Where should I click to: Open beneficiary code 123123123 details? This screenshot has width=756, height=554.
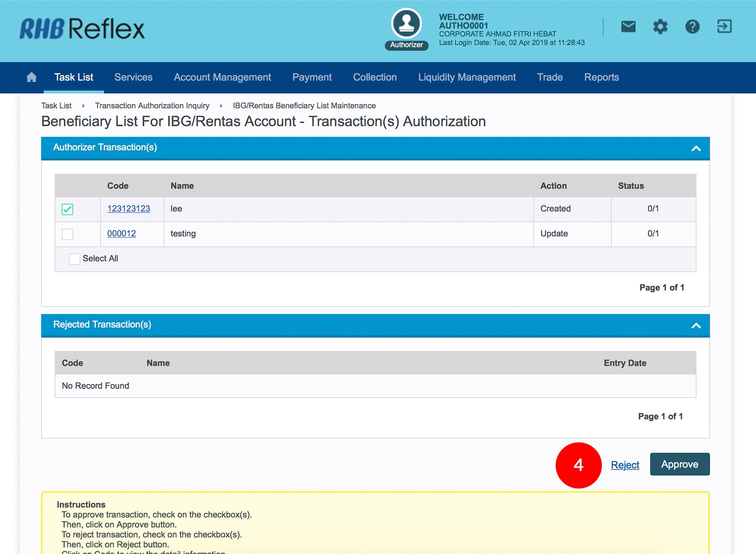pyautogui.click(x=129, y=209)
